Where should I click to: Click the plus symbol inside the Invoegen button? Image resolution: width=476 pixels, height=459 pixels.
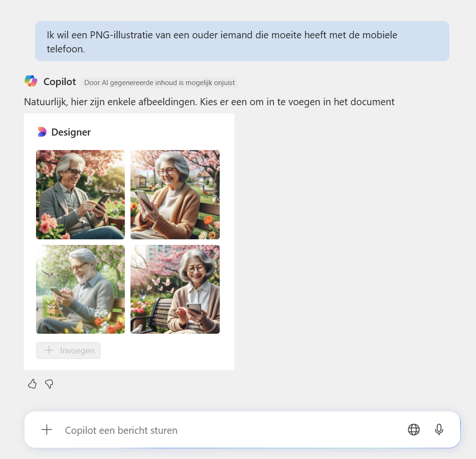(49, 351)
